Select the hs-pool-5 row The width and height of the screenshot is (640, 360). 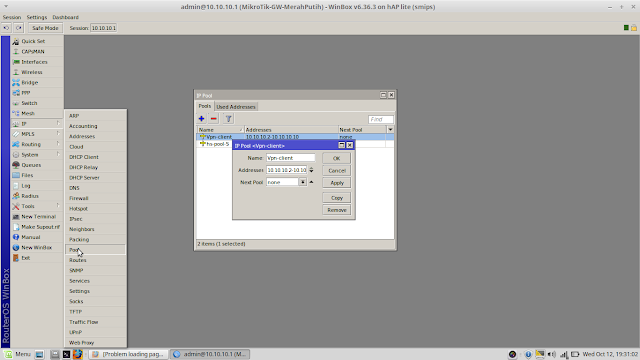pos(295,144)
